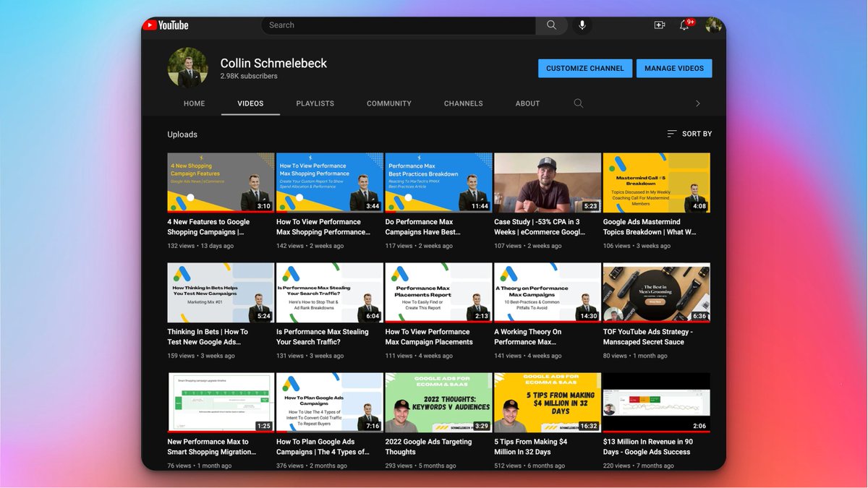Click the '2.98K subscribers' text
The height and width of the screenshot is (488, 868).
click(x=249, y=76)
